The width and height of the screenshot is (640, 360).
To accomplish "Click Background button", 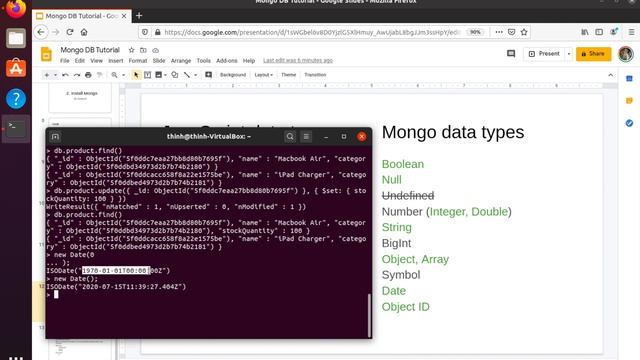I will pyautogui.click(x=233, y=75).
